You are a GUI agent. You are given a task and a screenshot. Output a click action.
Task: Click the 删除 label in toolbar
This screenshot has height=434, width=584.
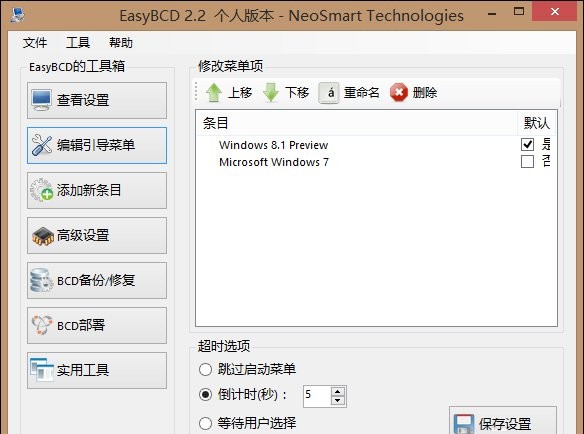[425, 92]
